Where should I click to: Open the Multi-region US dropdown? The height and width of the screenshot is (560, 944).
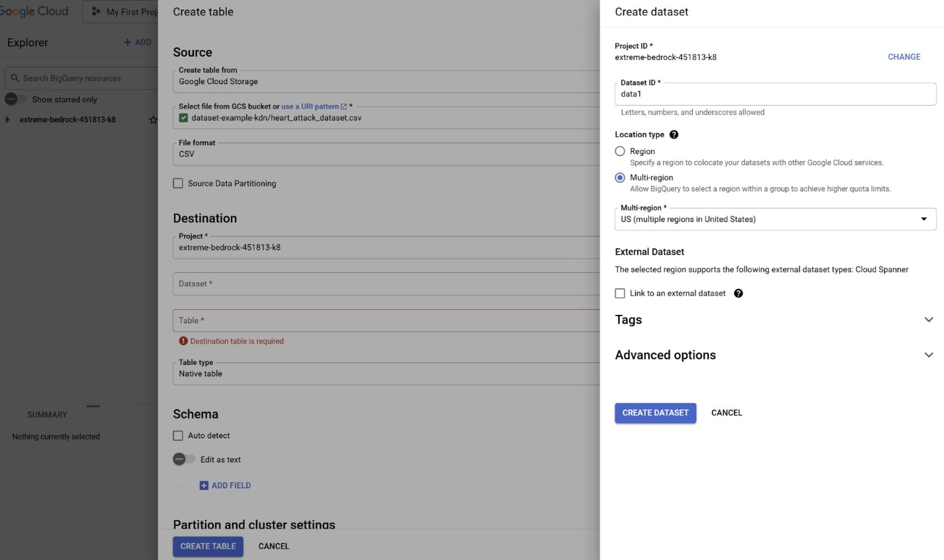click(x=775, y=219)
